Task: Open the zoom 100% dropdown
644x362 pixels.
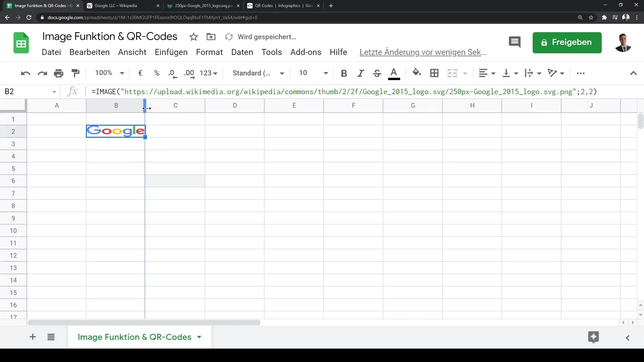Action: pyautogui.click(x=110, y=73)
